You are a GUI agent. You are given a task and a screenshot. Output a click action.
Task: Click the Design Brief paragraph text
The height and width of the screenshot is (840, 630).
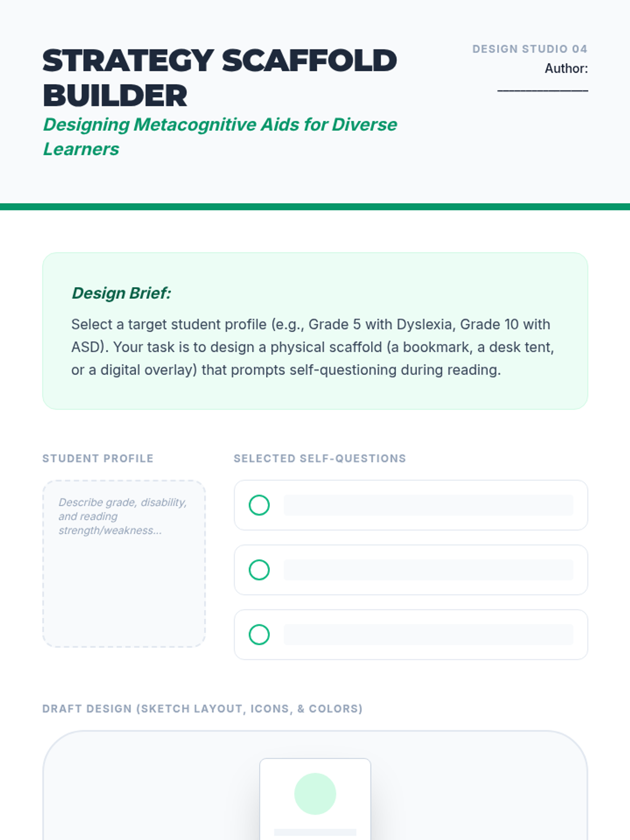click(312, 347)
